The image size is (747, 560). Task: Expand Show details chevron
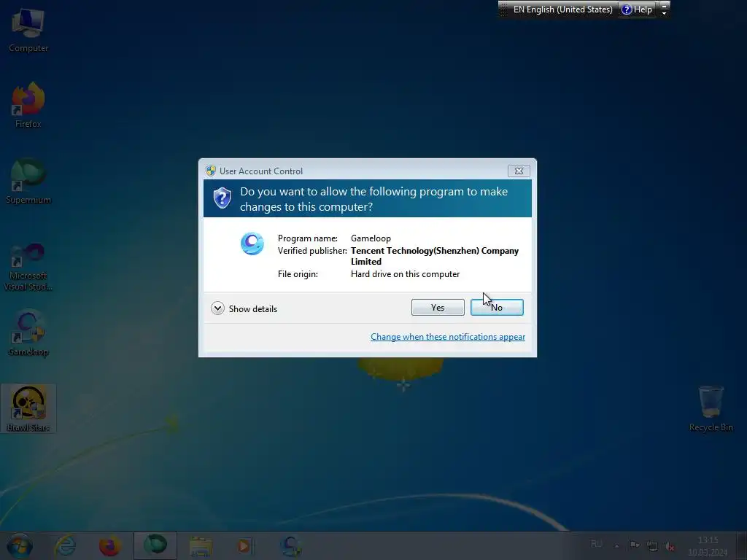pos(217,308)
